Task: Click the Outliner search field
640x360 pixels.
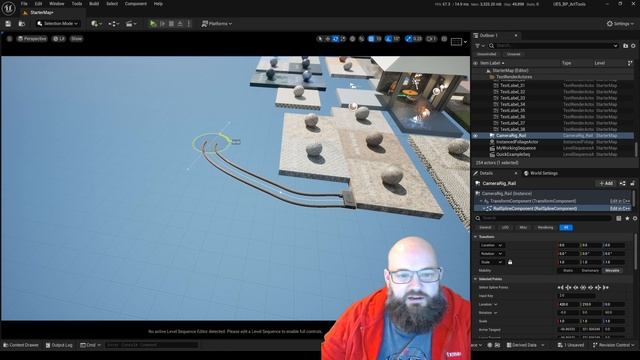Action: click(x=553, y=46)
